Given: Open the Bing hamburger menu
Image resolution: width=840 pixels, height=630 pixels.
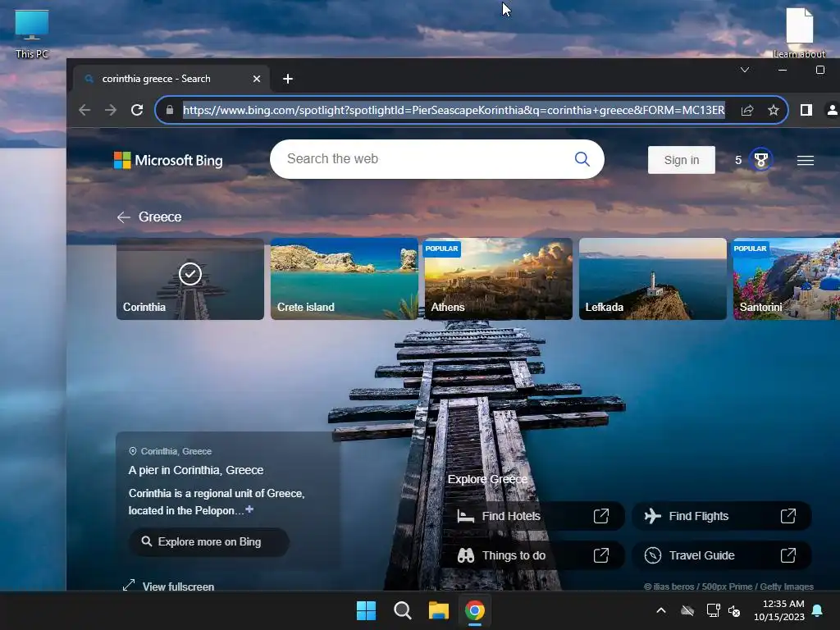Looking at the screenshot, I should [x=806, y=160].
